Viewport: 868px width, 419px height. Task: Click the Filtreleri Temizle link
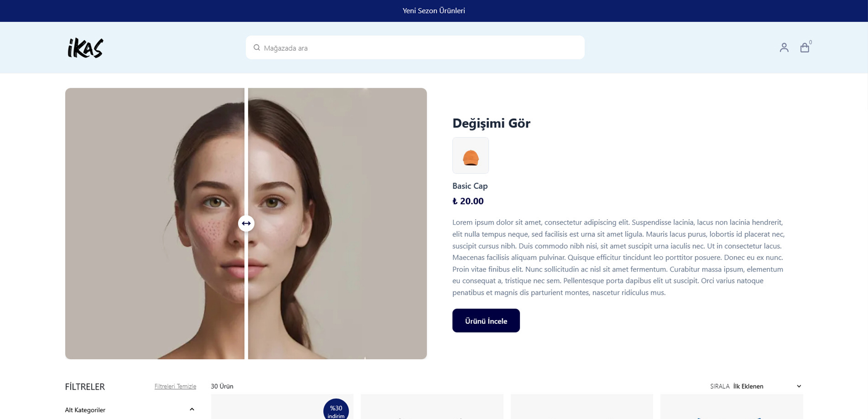tap(175, 386)
